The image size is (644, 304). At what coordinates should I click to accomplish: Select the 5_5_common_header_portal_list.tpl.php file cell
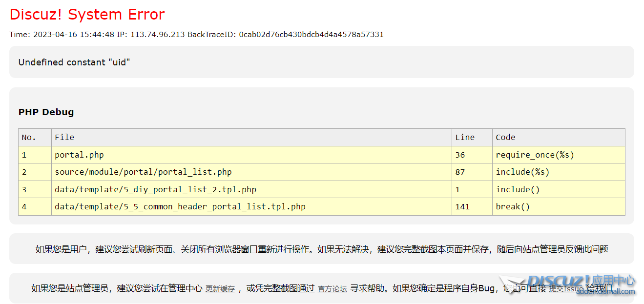(180, 207)
